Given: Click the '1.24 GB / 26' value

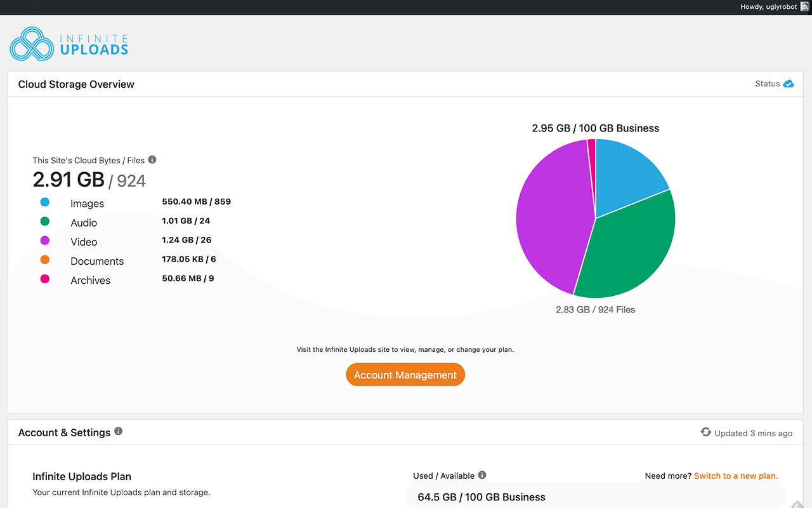Looking at the screenshot, I should 187,239.
